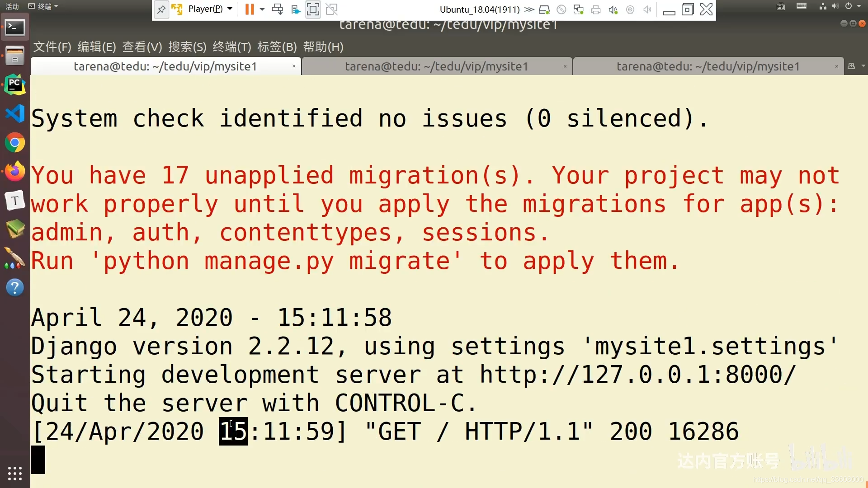The image size is (868, 488).
Task: Click the CD/DVD drive device icon
Action: tap(561, 9)
